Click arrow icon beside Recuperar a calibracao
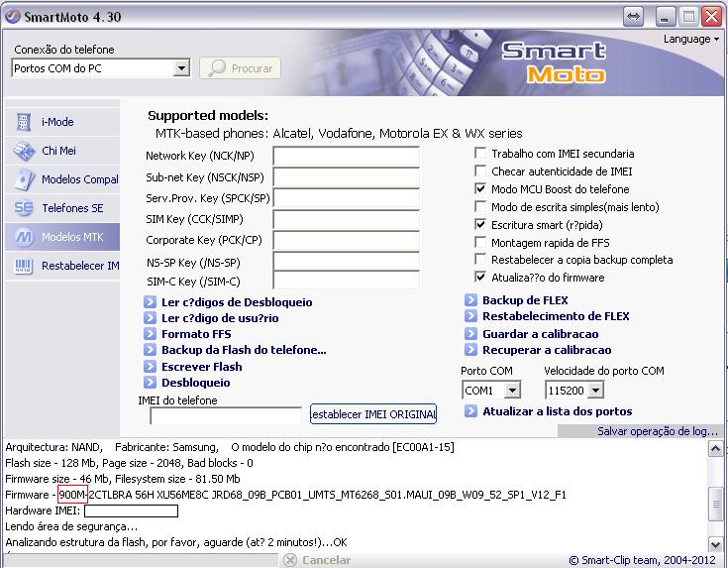Image resolution: width=728 pixels, height=568 pixels. (x=470, y=350)
